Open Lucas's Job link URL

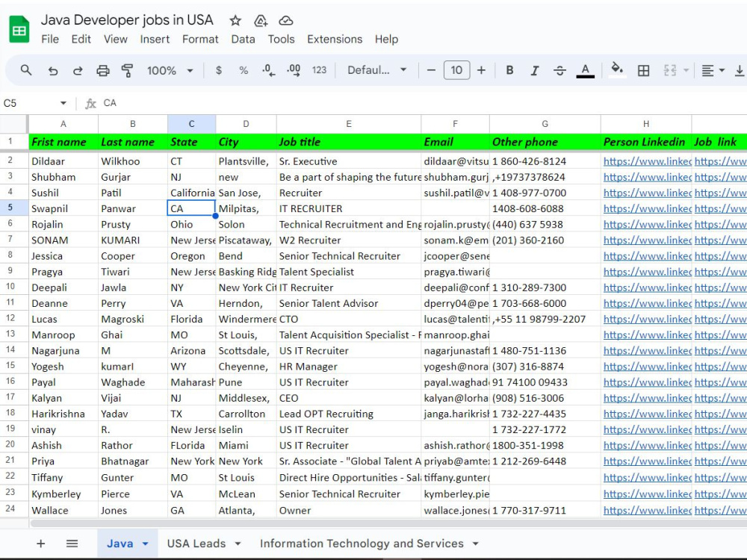click(x=720, y=319)
